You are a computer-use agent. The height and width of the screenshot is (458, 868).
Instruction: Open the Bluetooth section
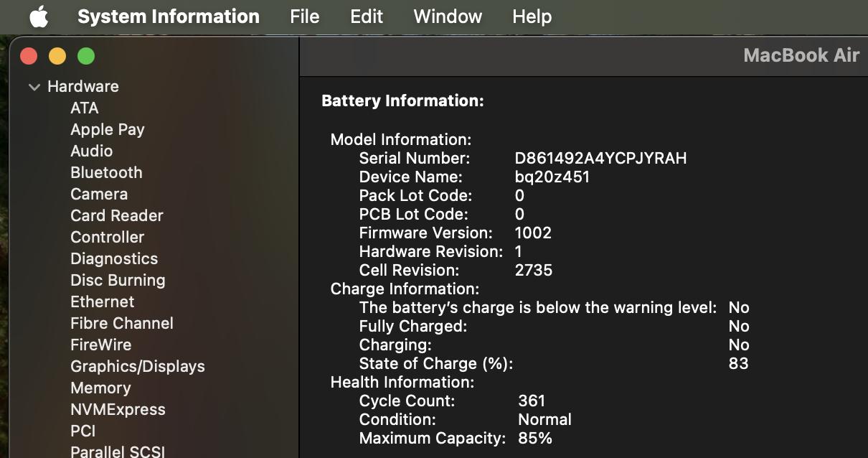106,172
